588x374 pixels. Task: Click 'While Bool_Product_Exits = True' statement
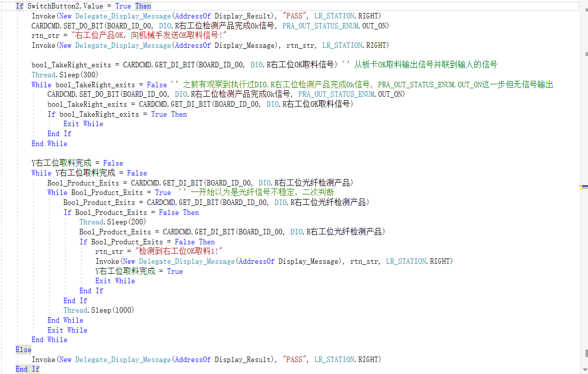[x=109, y=192]
